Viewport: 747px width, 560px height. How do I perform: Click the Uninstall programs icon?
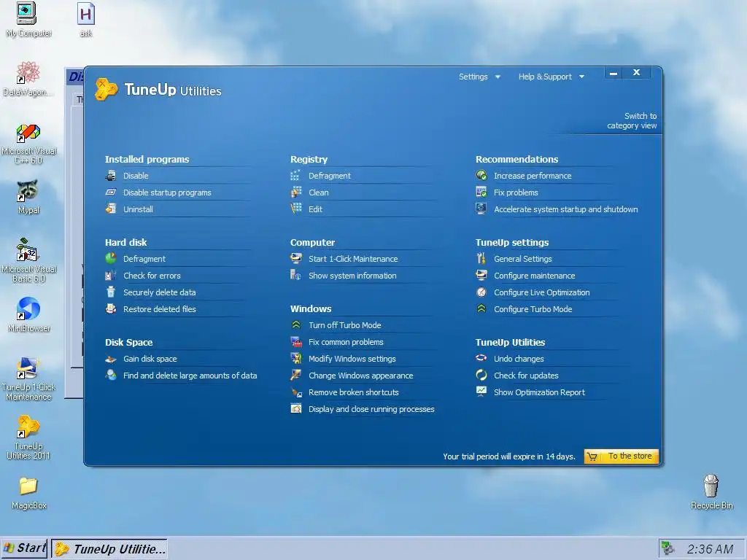pyautogui.click(x=111, y=209)
